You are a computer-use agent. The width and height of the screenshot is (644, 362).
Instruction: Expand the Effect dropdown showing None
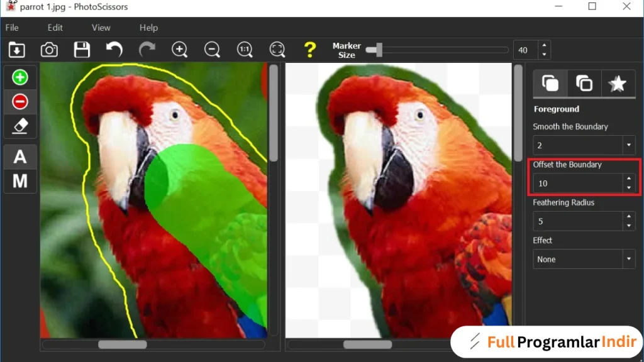point(629,259)
